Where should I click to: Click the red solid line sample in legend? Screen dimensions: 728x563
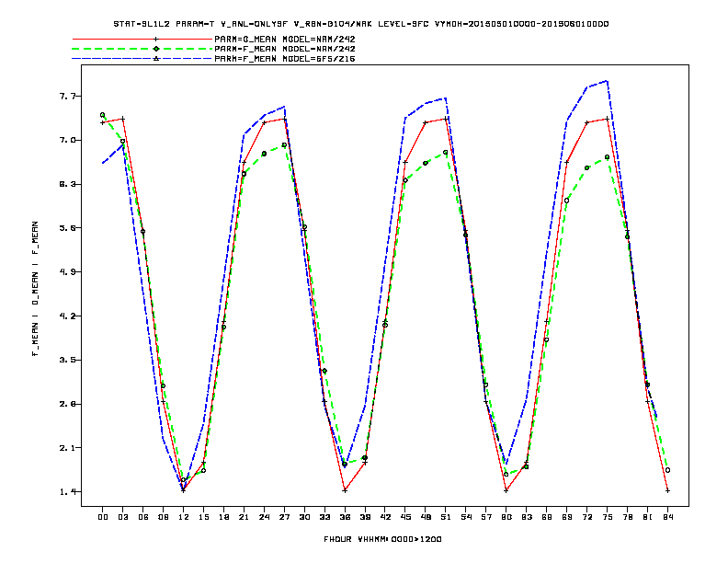tap(142, 40)
